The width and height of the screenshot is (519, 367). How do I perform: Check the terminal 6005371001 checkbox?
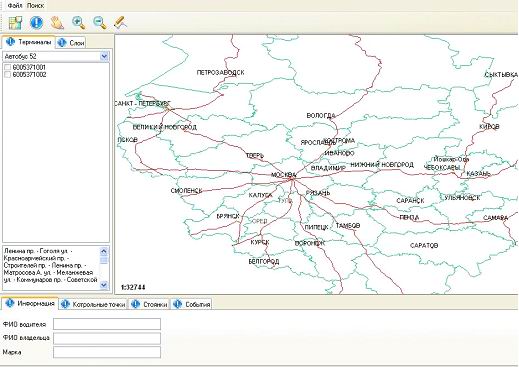click(7, 67)
